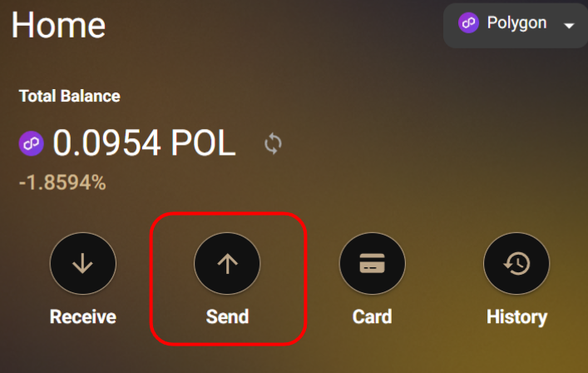Click the purple POL token logo by balance
This screenshot has width=588, height=373.
point(32,143)
